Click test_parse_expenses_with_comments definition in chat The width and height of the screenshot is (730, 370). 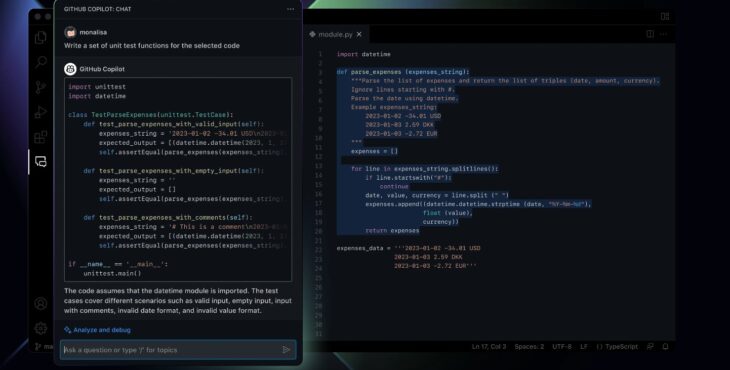[168, 217]
